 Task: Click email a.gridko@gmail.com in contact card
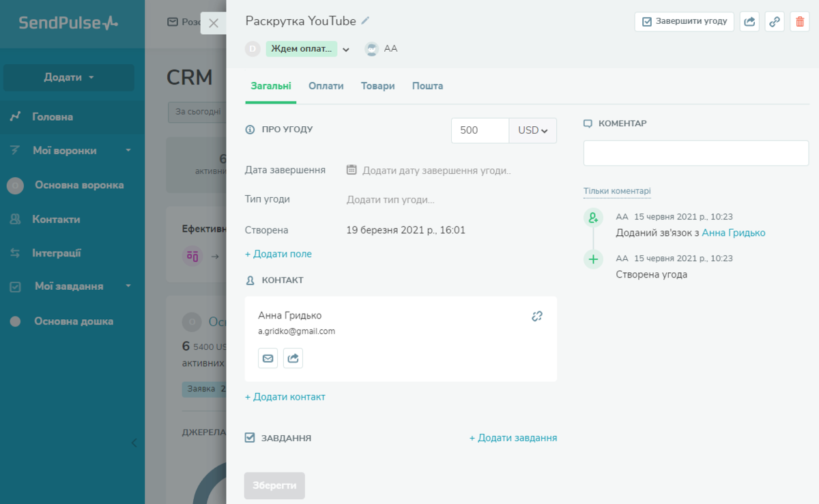pyautogui.click(x=297, y=331)
